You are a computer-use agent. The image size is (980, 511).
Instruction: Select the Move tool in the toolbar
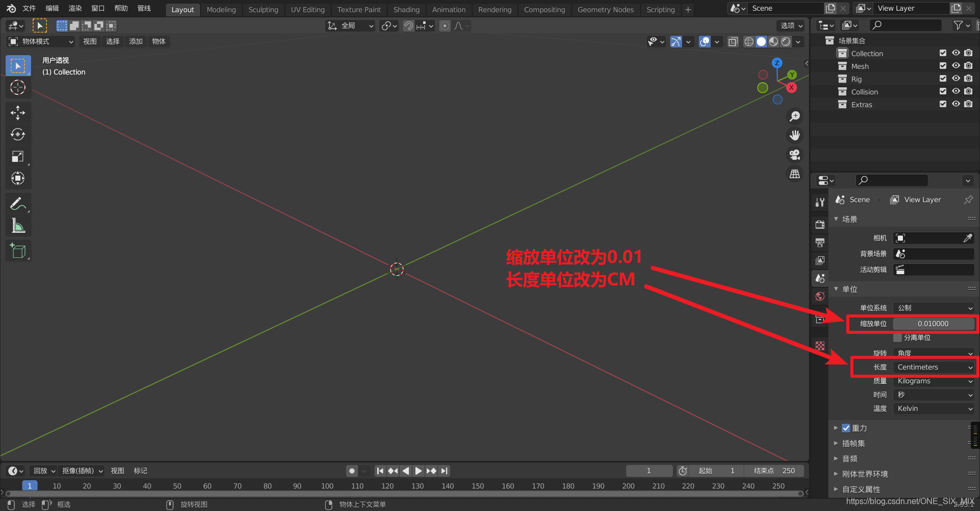pyautogui.click(x=18, y=113)
